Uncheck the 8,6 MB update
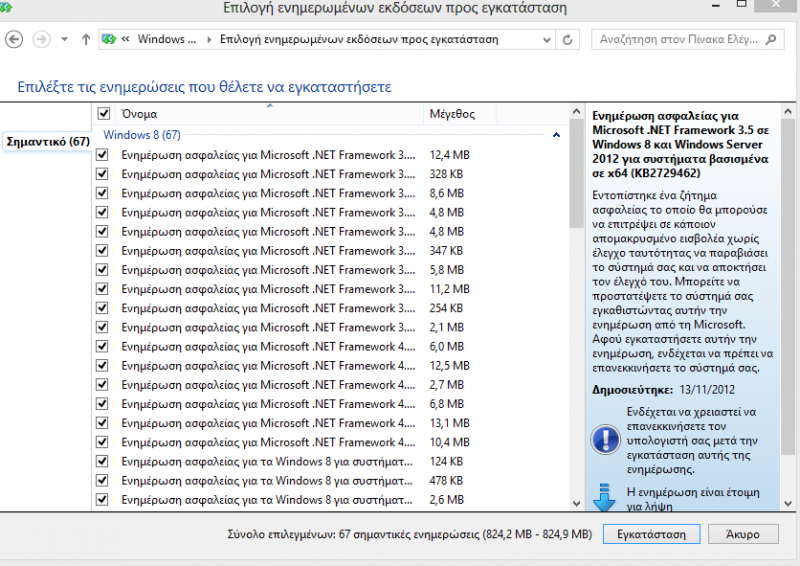The height and width of the screenshot is (566, 800). (x=102, y=193)
